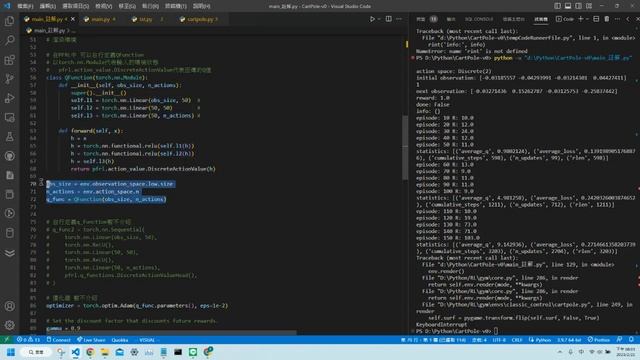Move panel with the chevron arrow
640x360 pixels.
pyautogui.click(x=628, y=19)
